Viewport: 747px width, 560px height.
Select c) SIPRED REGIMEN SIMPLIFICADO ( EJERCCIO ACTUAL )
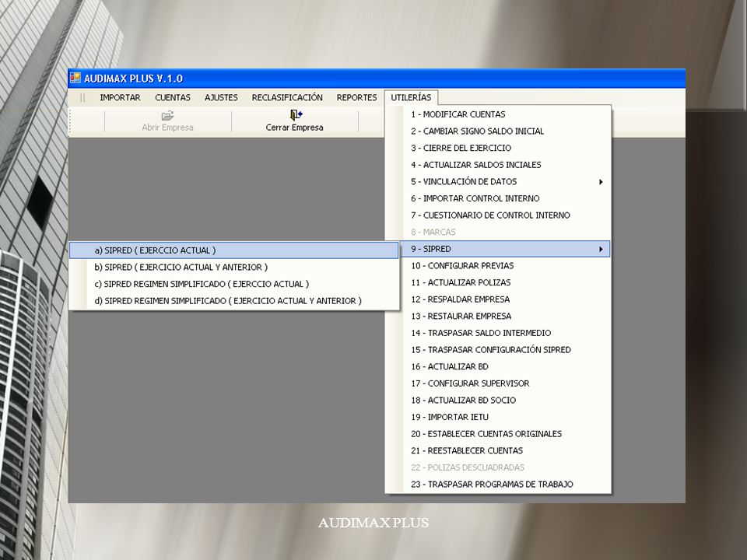click(x=234, y=285)
